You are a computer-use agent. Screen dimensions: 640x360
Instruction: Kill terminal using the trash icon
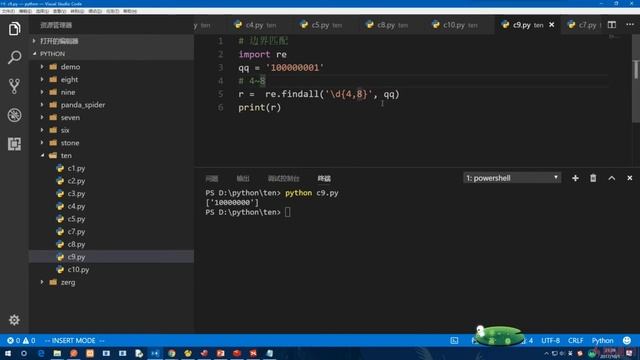(593, 178)
